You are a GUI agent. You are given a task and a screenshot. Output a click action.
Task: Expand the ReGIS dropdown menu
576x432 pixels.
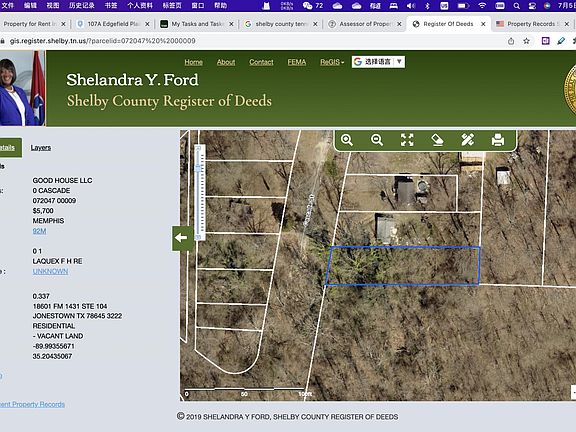tap(332, 62)
